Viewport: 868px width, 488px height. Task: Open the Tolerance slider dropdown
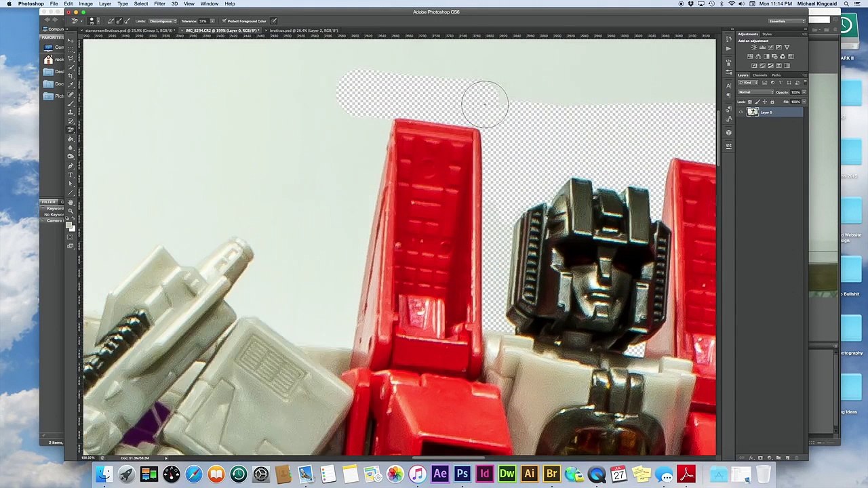coord(212,21)
